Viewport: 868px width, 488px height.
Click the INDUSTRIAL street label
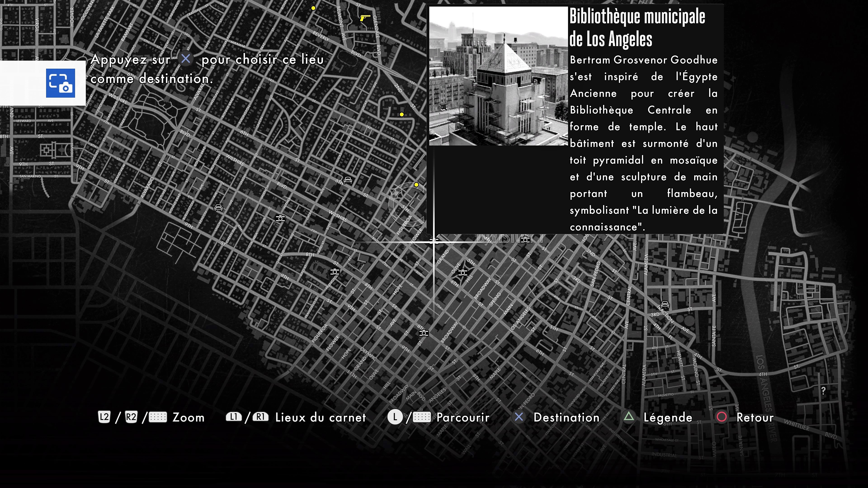pos(664,455)
